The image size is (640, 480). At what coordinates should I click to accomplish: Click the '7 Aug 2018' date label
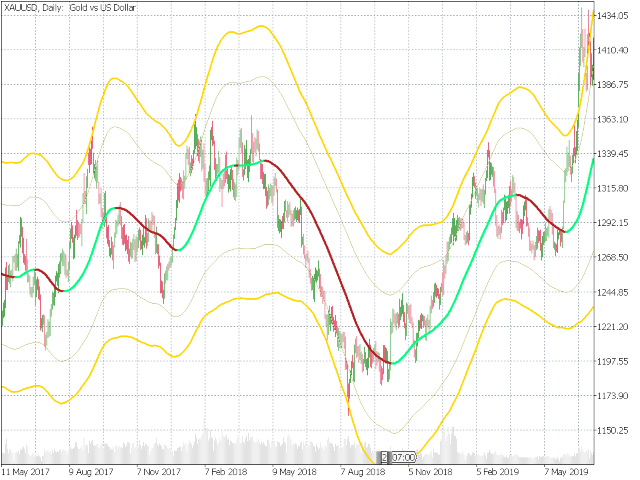pyautogui.click(x=363, y=472)
